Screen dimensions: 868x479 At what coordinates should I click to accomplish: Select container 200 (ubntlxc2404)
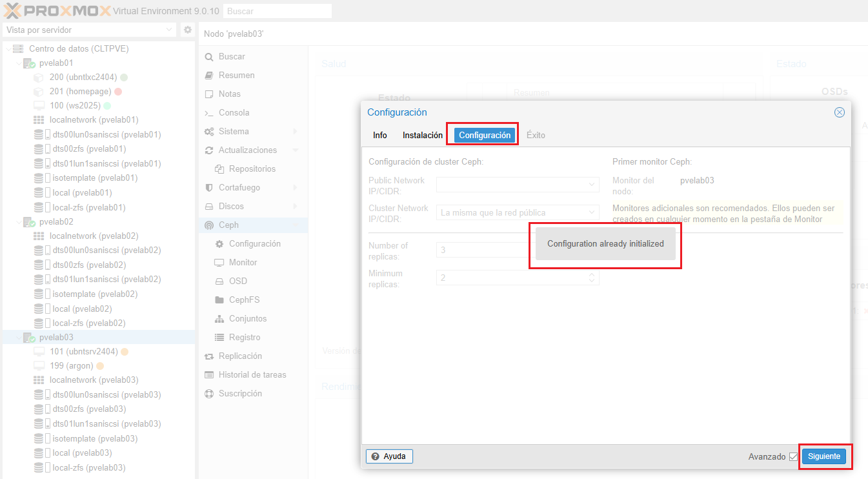coord(84,77)
